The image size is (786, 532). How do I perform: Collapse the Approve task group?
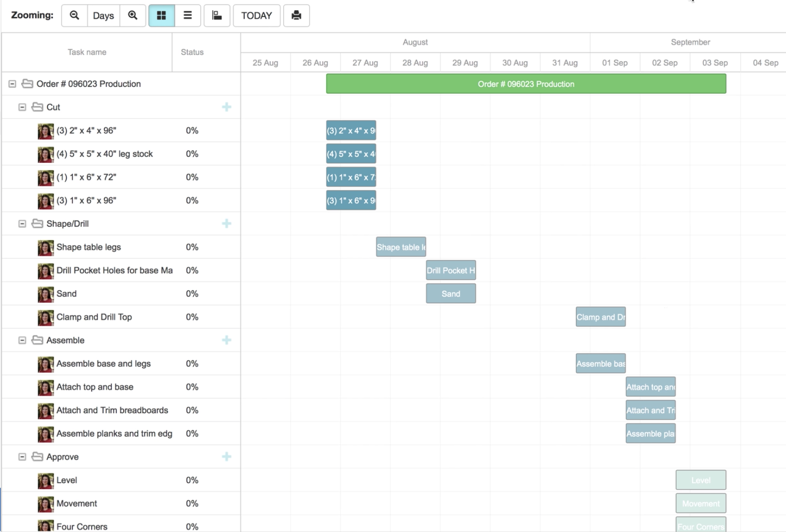tap(21, 456)
